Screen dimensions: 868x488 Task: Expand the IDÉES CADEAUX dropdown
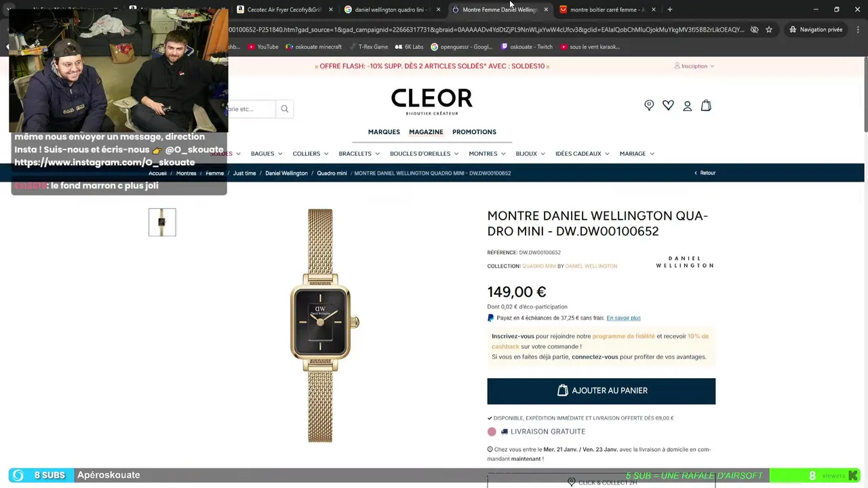582,154
